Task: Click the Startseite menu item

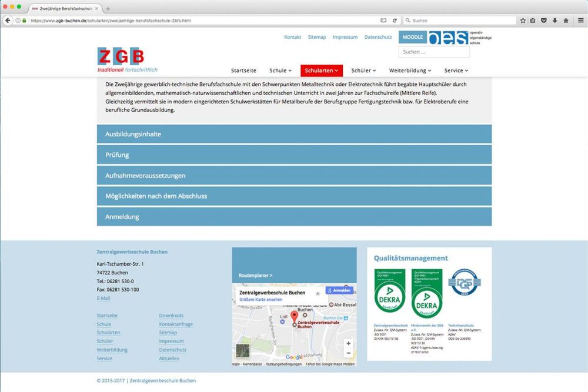Action: (x=243, y=70)
